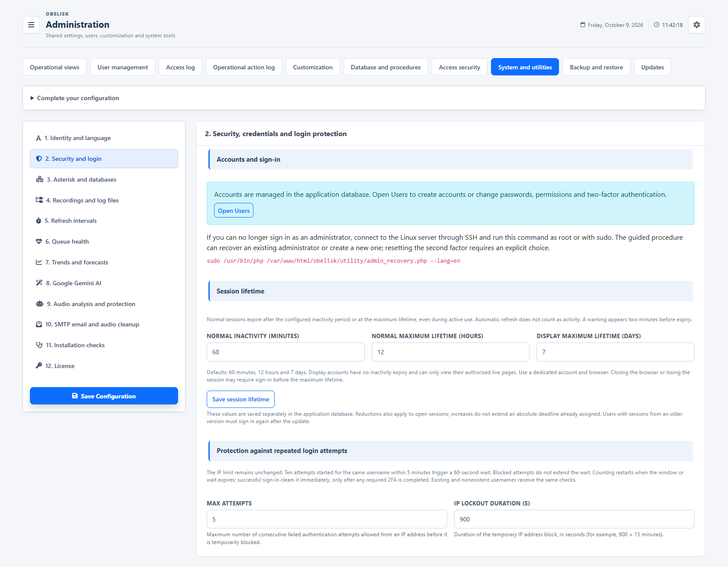Focus the Normal inactivity minutes field
The image size is (728, 567).
286,352
